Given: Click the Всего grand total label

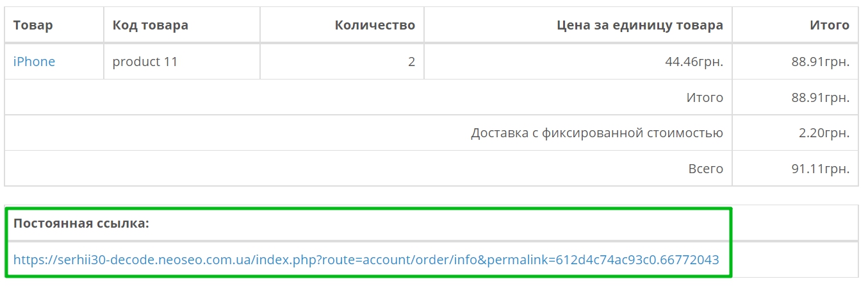Looking at the screenshot, I should 705,169.
